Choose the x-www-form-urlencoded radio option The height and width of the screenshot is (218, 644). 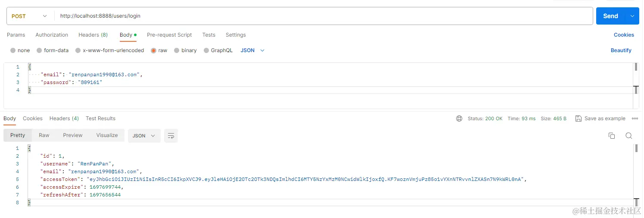[109, 50]
